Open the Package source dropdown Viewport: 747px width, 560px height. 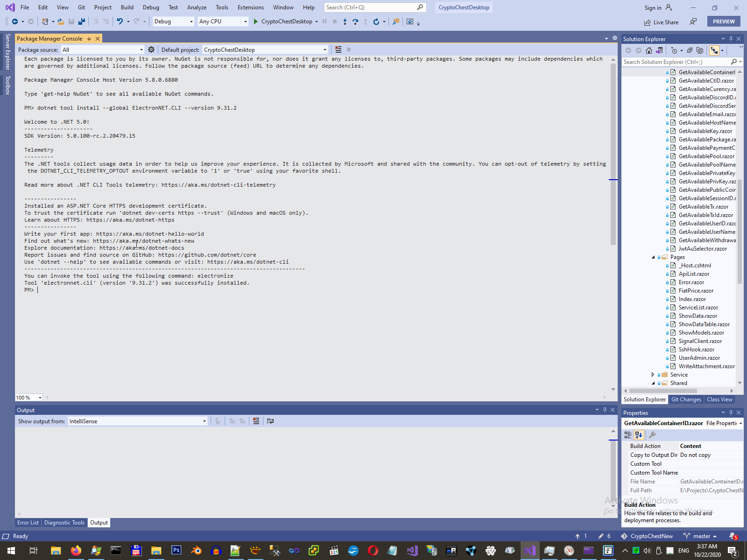tap(103, 49)
